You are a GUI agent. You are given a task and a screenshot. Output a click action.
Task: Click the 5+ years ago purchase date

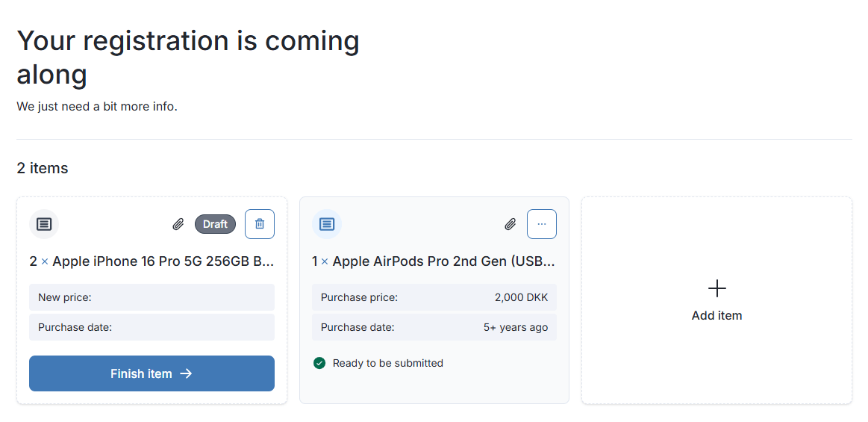coord(516,327)
